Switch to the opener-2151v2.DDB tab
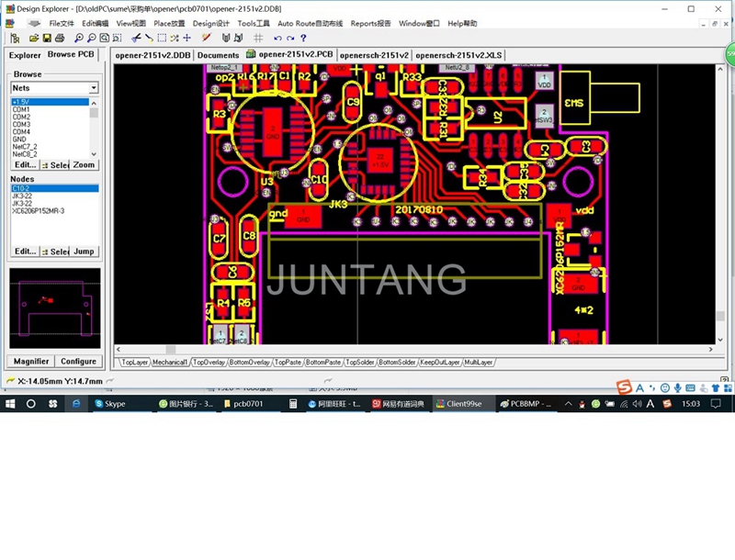Screen dimensions: 735x560 pyautogui.click(x=153, y=55)
